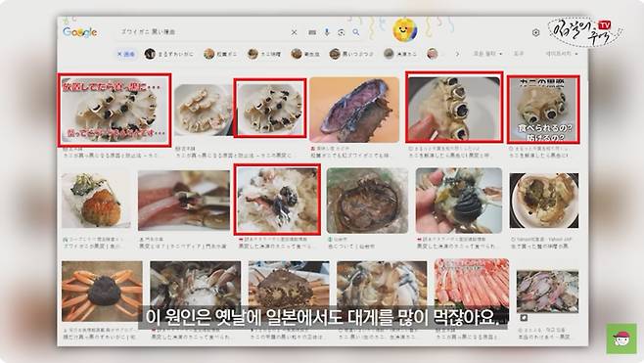Open caption link under brown open shell
Viewport: 644px width, 363px height.
tap(351, 246)
